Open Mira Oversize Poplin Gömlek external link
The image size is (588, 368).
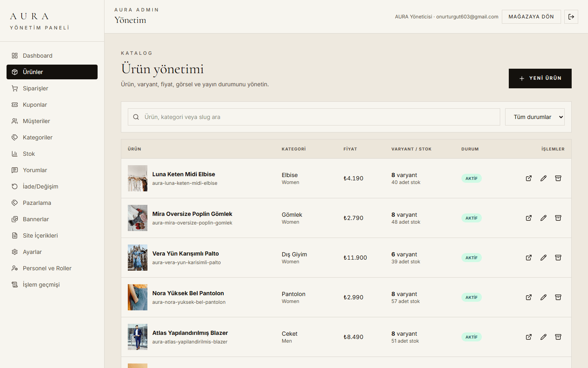529,218
